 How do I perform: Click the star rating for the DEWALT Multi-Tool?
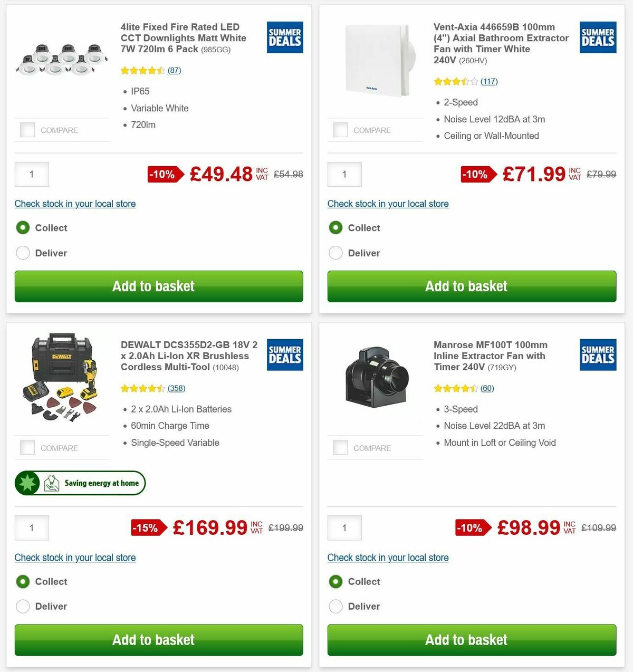point(143,388)
